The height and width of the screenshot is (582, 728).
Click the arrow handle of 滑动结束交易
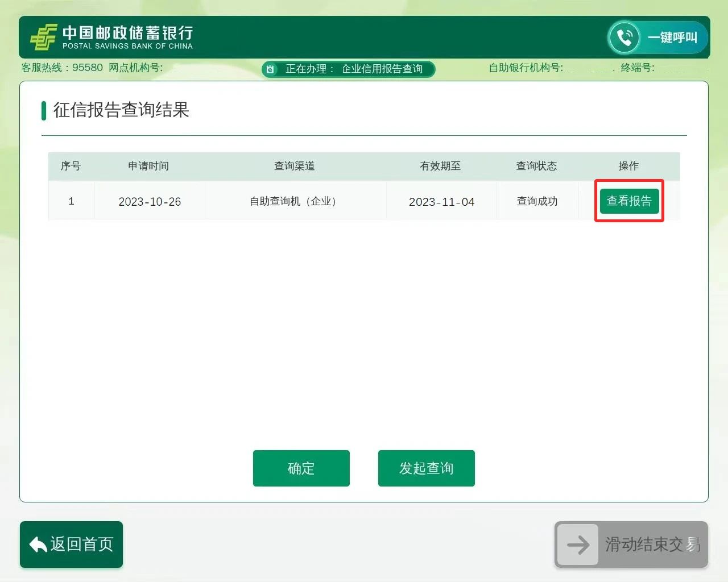tap(578, 544)
